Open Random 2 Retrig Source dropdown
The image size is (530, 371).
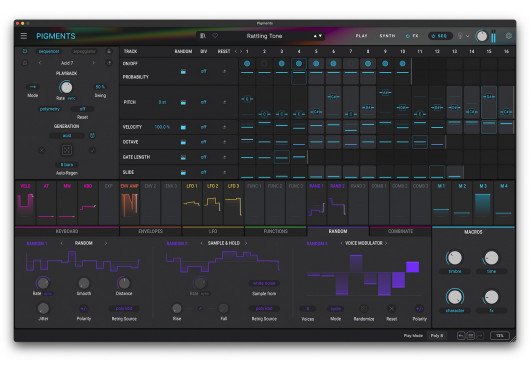(264, 308)
